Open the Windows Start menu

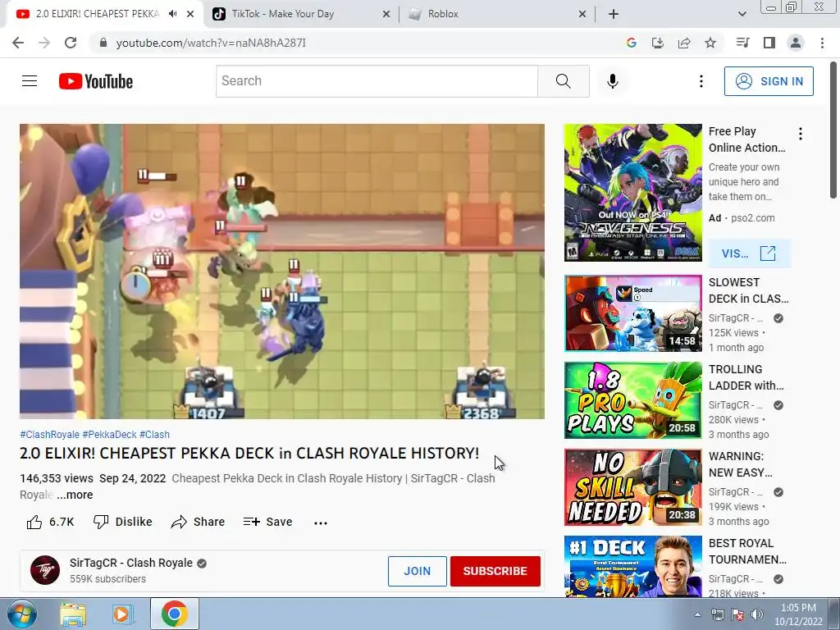[21, 614]
